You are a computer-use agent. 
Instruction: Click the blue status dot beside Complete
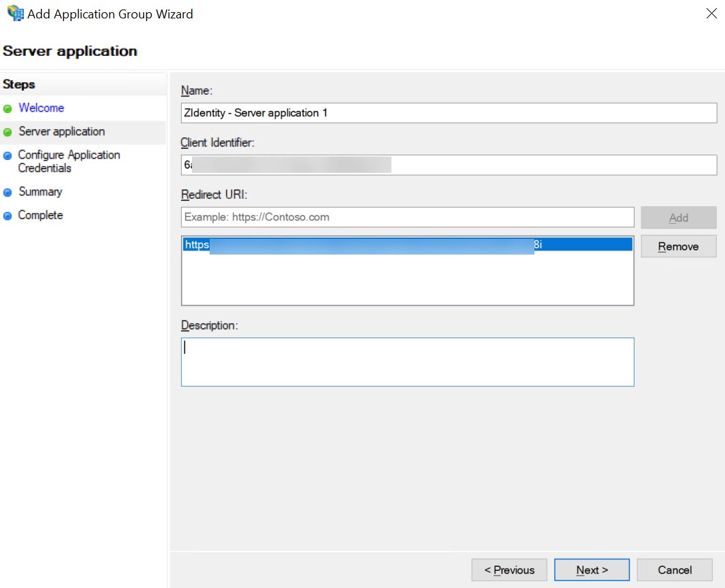8,215
